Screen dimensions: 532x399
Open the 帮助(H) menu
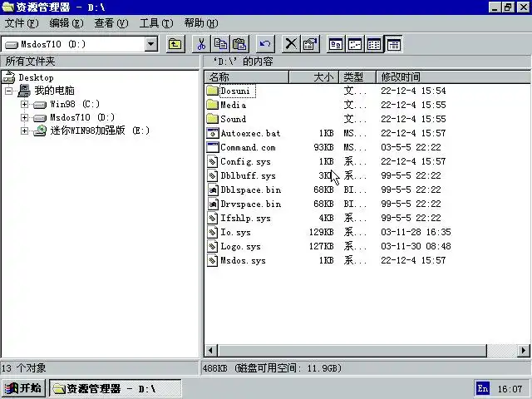pyautogui.click(x=201, y=23)
